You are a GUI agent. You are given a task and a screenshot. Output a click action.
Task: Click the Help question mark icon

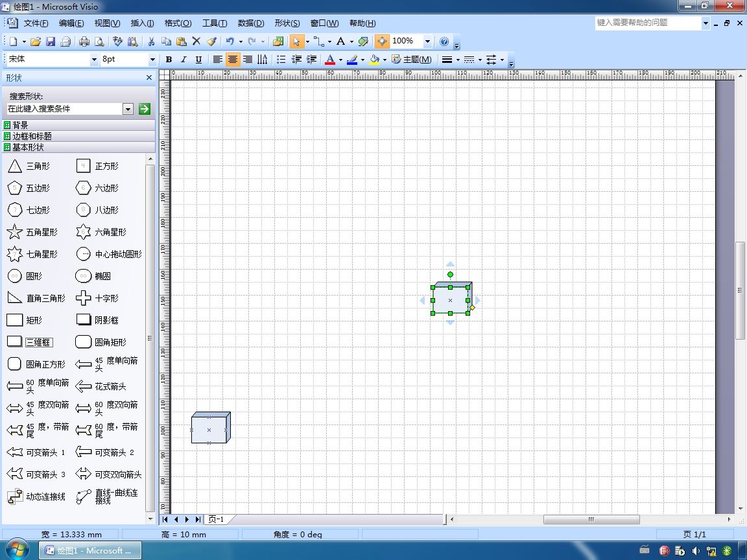click(x=444, y=41)
